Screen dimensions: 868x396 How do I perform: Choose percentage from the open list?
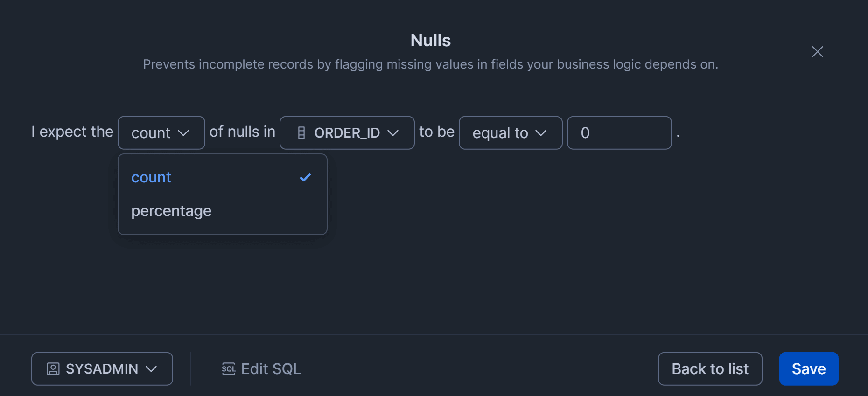point(171,211)
